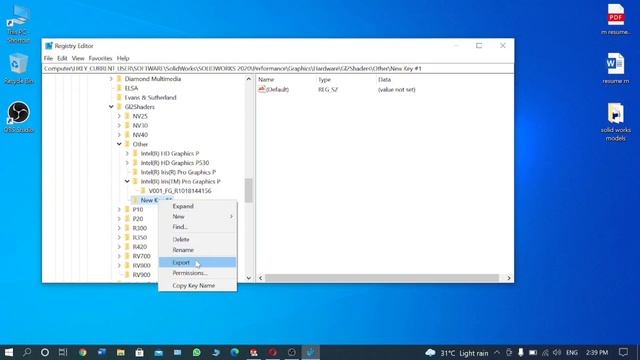Open the solid works models folder
The height and width of the screenshot is (360, 640).
(x=616, y=122)
